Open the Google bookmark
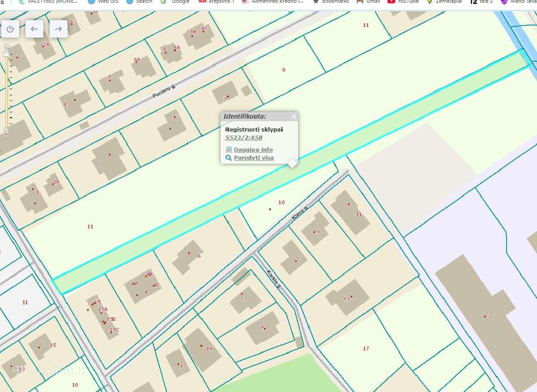This screenshot has width=537, height=392. click(x=175, y=2)
